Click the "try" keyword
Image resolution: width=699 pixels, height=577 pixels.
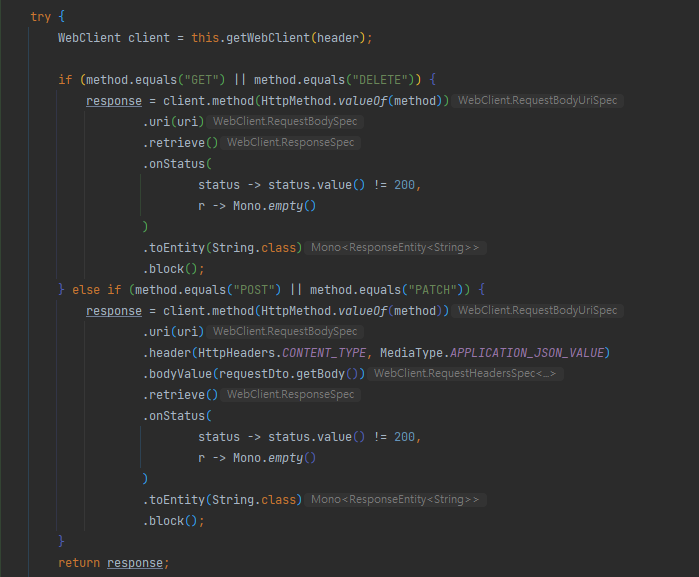(x=41, y=17)
